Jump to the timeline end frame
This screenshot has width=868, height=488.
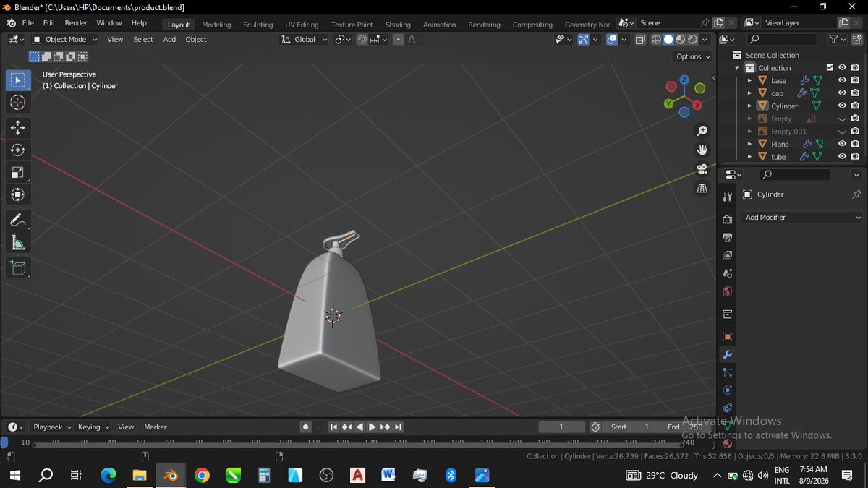pyautogui.click(x=399, y=427)
